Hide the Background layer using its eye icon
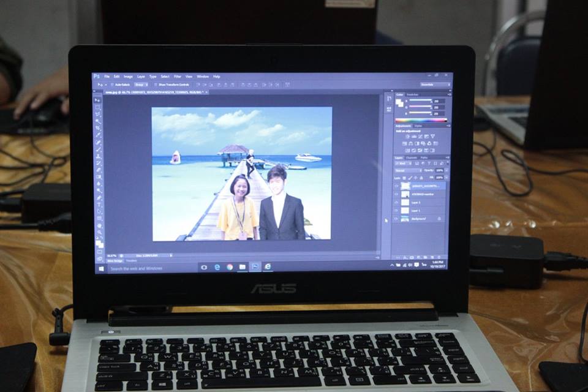 (x=396, y=218)
